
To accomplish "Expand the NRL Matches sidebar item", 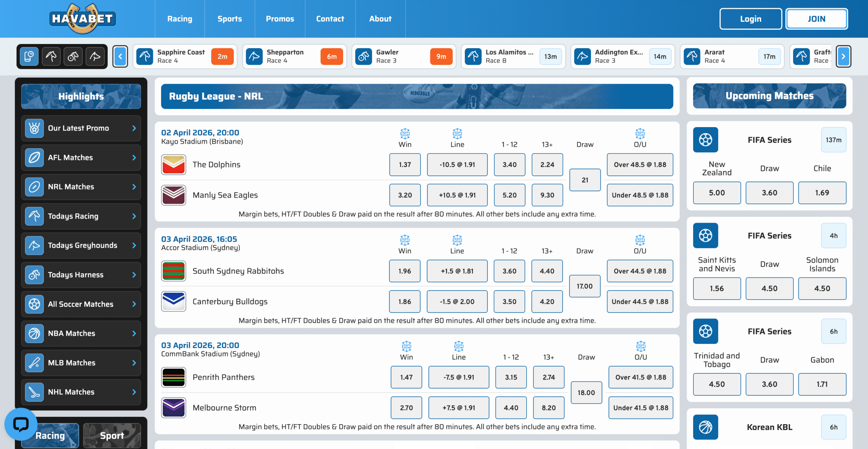I will point(81,187).
